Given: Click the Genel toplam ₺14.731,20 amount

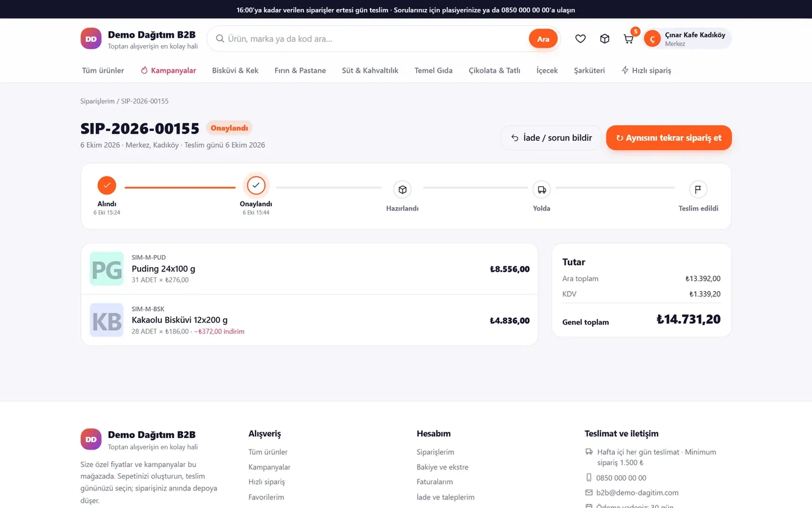Looking at the screenshot, I should coord(689,319).
